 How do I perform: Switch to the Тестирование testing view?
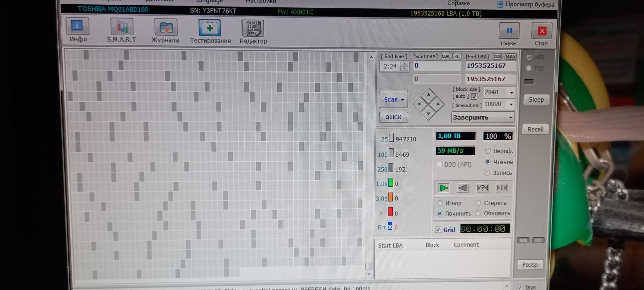pyautogui.click(x=210, y=31)
